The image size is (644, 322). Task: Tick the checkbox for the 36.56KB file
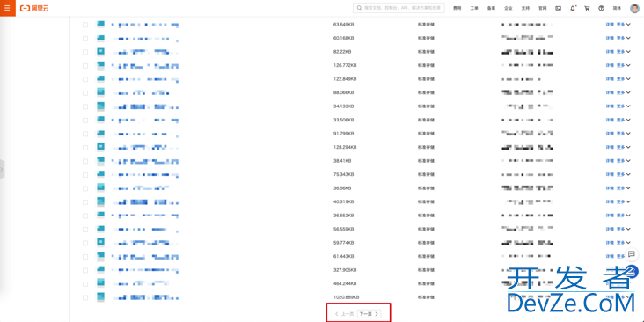point(85,188)
